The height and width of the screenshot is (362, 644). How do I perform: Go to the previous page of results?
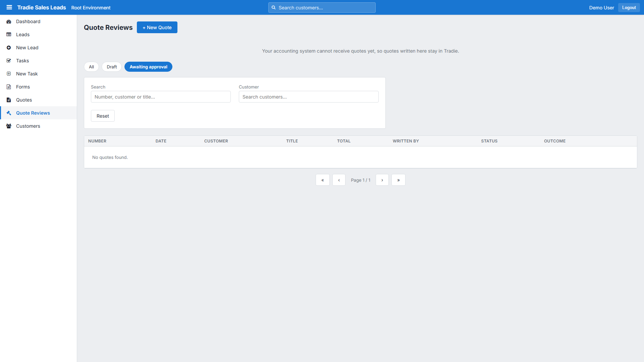(339, 180)
